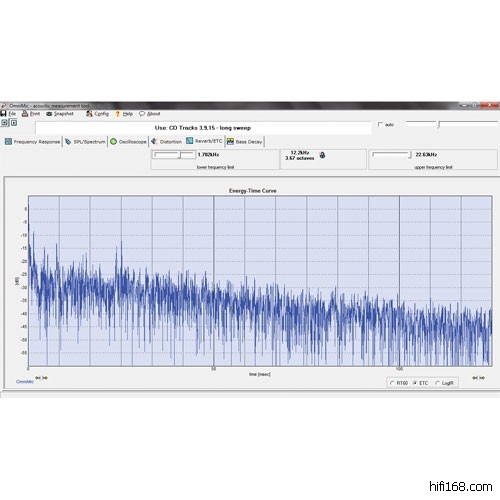Open the Bass Decay tab
The width and height of the screenshot is (500, 500).
tap(244, 142)
